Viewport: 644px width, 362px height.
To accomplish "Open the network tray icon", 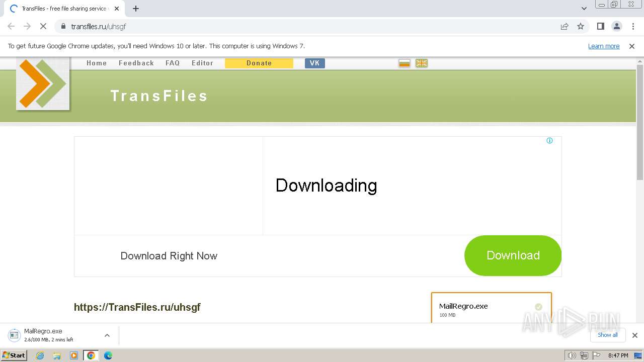I will (584, 355).
